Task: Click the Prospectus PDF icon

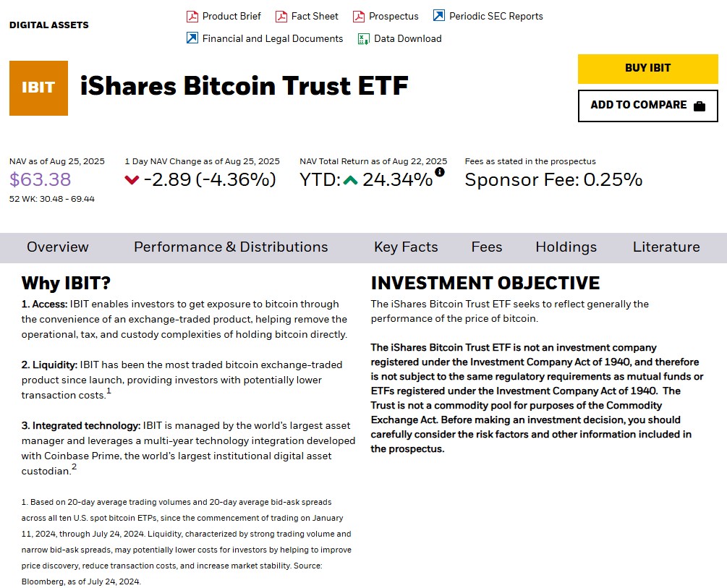Action: click(x=359, y=17)
